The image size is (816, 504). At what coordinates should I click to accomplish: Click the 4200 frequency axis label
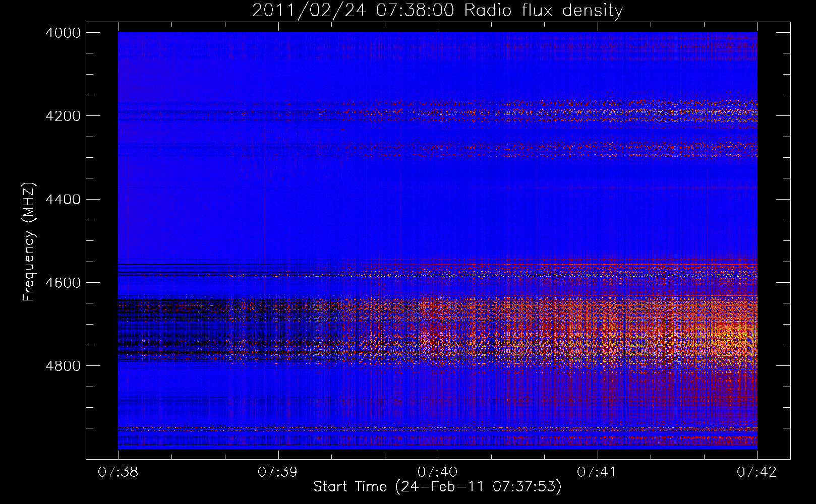pyautogui.click(x=63, y=116)
